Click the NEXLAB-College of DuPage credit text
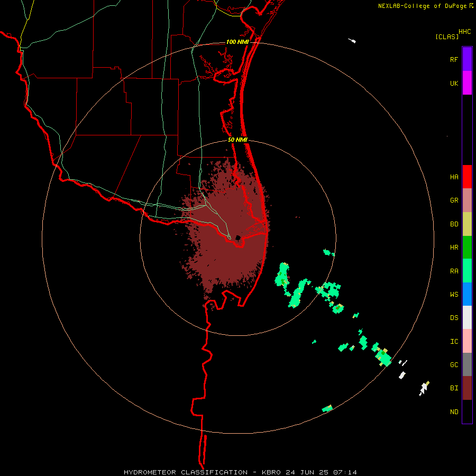Screen dimensions: 476x476 (422, 6)
